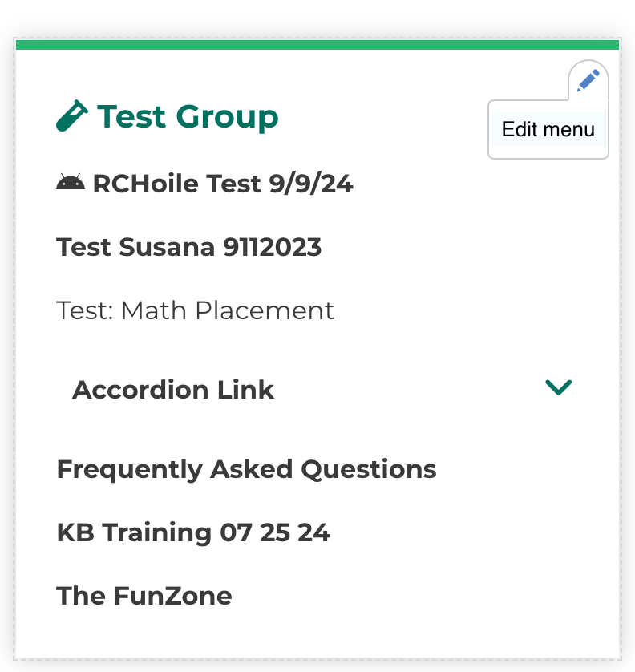
Task: Click the green bar atop the menu block
Action: (317, 45)
